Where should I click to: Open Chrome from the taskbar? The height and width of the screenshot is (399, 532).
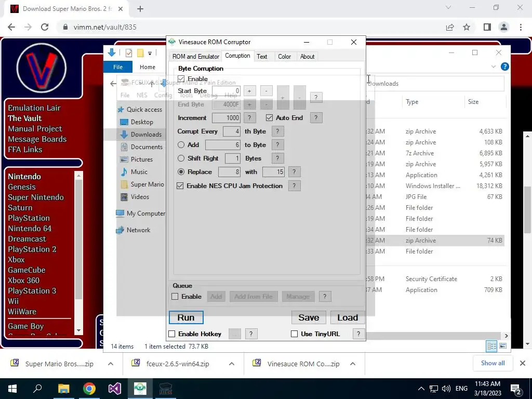click(x=89, y=389)
